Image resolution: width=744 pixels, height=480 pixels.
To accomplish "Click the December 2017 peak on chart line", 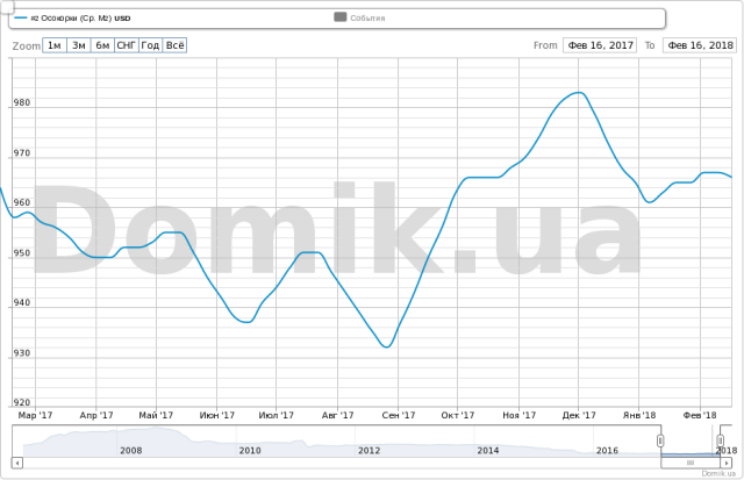I will [578, 93].
